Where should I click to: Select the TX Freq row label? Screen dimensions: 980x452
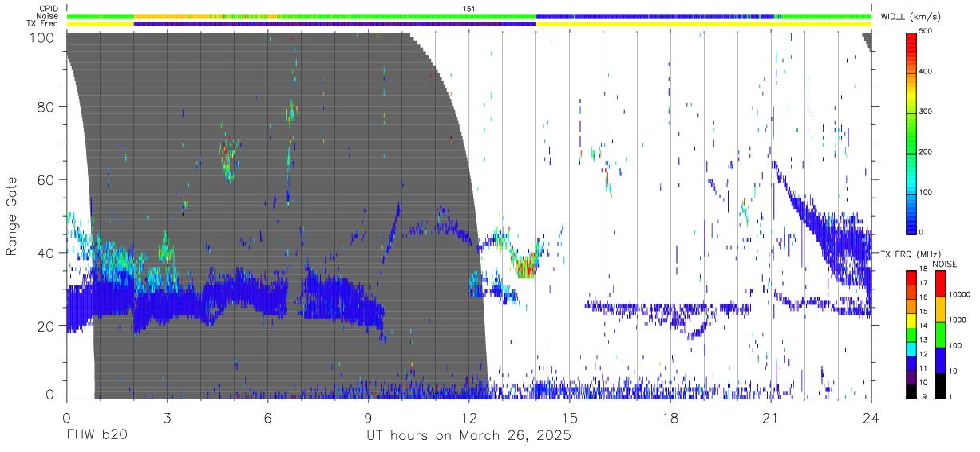click(43, 23)
